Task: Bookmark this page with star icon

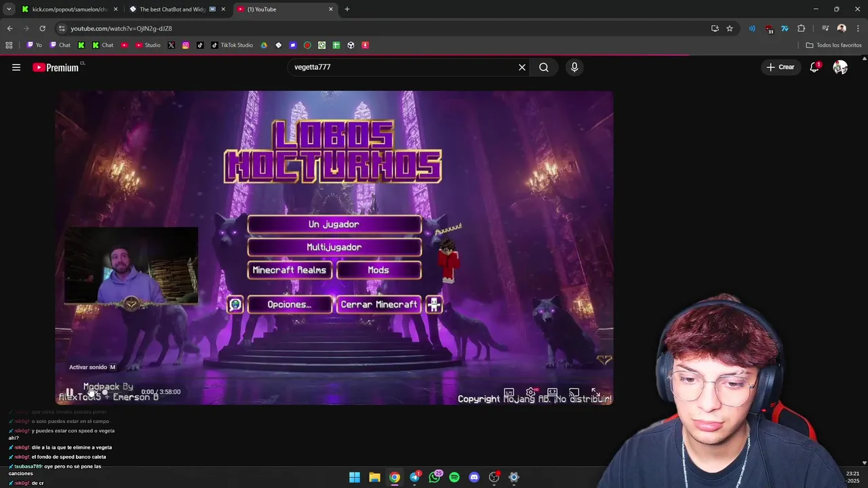Action: pyautogui.click(x=730, y=28)
